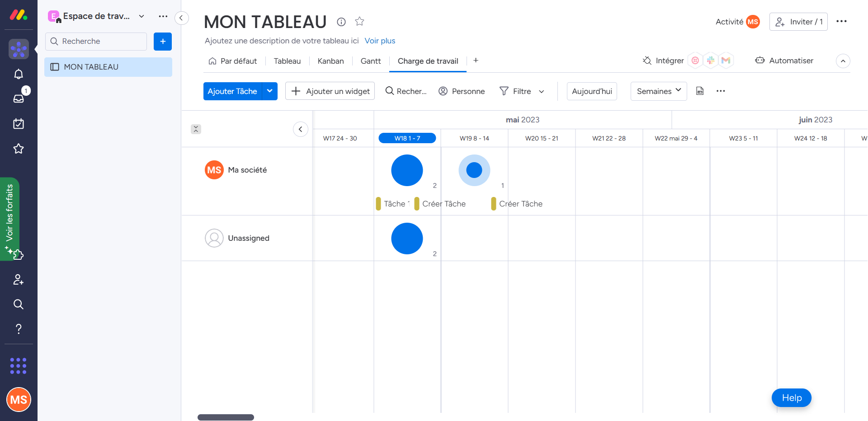Open the notifications bell
This screenshot has height=421, width=868.
coord(19,74)
